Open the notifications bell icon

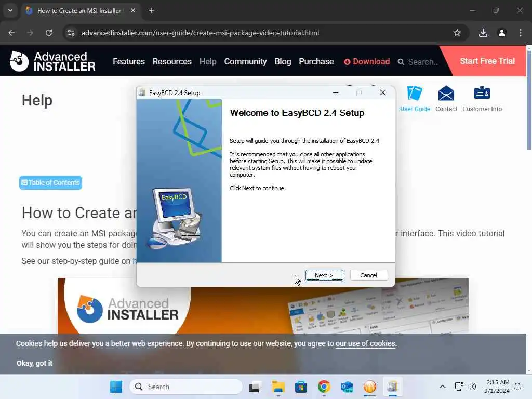coord(517,387)
